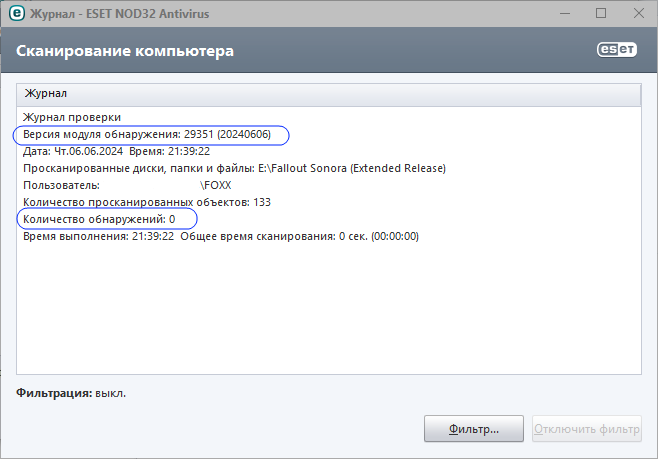
Task: Click the window title Журнал - ESET NOD32
Action: (120, 14)
